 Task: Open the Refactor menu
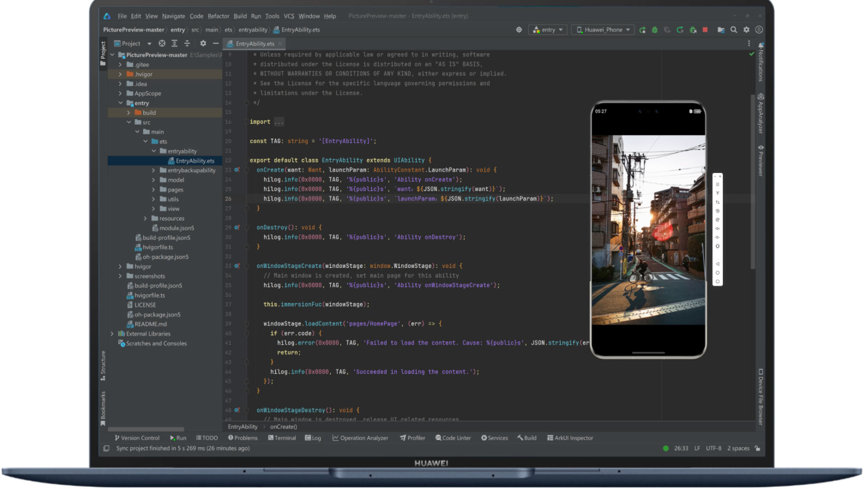click(218, 16)
